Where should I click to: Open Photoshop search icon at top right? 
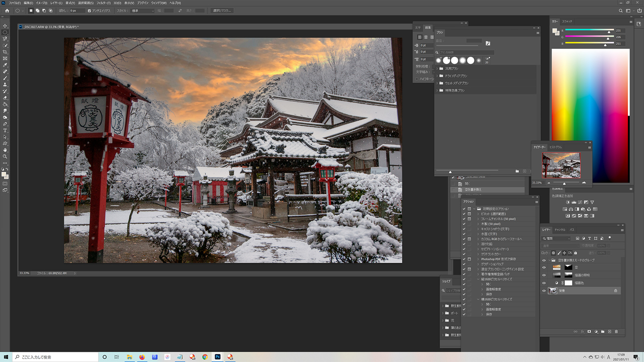620,11
